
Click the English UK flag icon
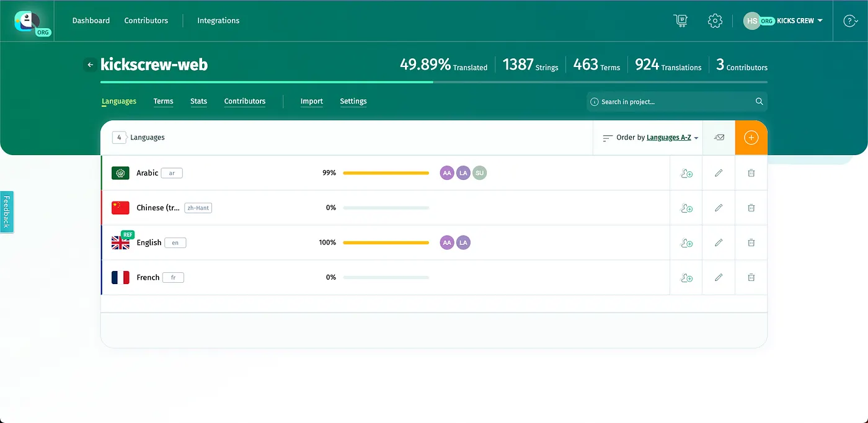click(x=120, y=243)
